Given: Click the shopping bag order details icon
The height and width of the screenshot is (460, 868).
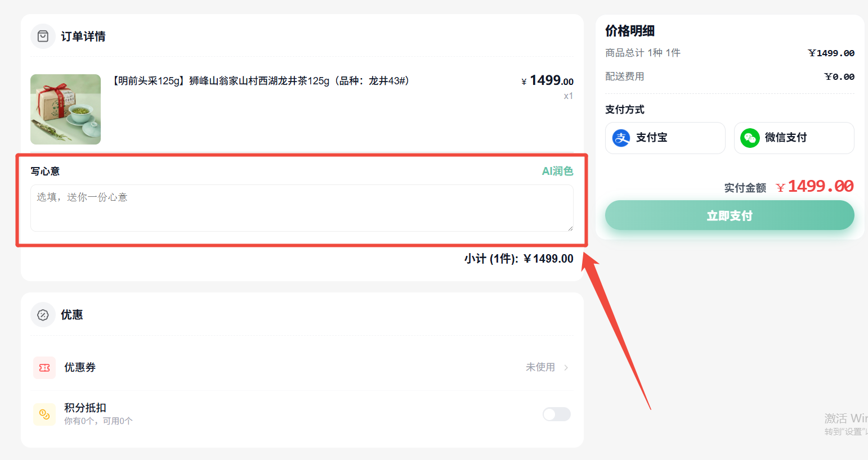Looking at the screenshot, I should [x=43, y=37].
